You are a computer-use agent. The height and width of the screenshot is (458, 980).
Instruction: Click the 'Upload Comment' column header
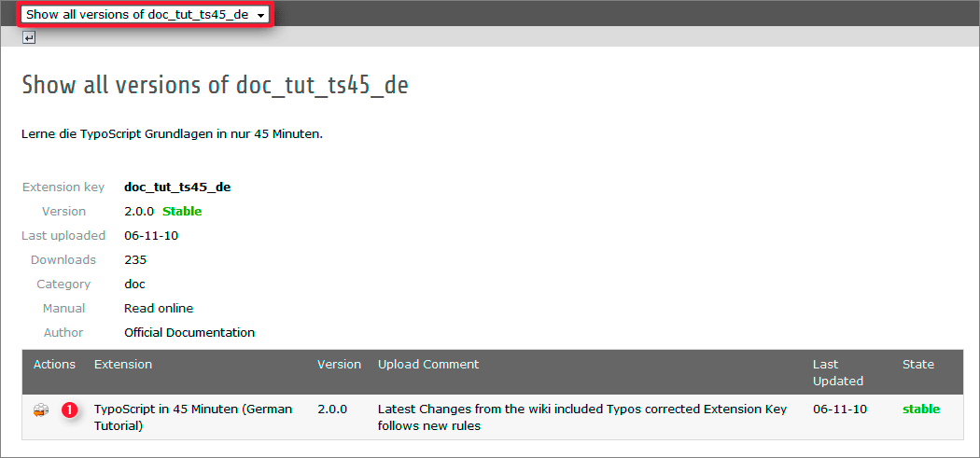[428, 365]
